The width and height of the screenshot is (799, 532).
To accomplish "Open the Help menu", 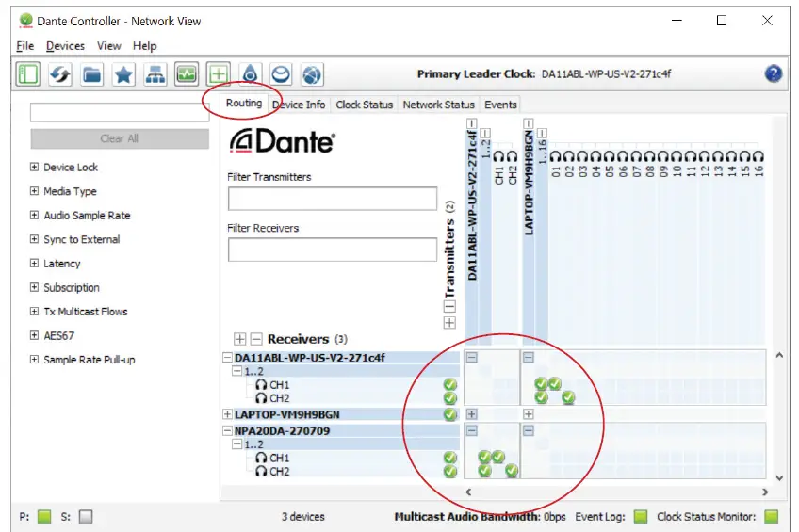I will (x=145, y=46).
